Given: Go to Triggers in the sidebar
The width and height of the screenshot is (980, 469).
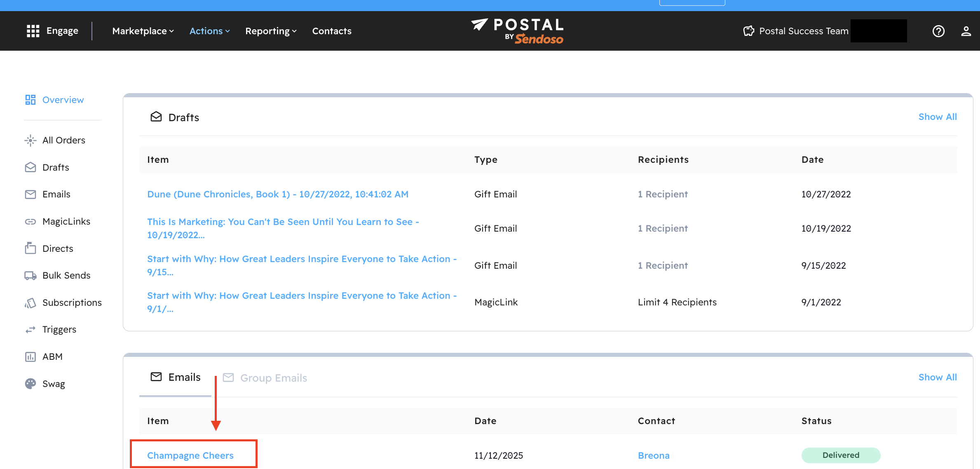Looking at the screenshot, I should [x=59, y=329].
